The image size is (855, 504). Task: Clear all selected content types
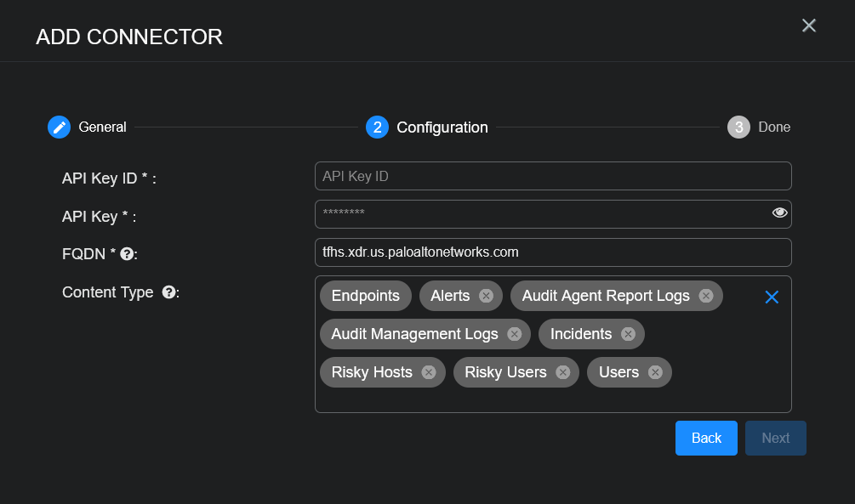coord(772,297)
